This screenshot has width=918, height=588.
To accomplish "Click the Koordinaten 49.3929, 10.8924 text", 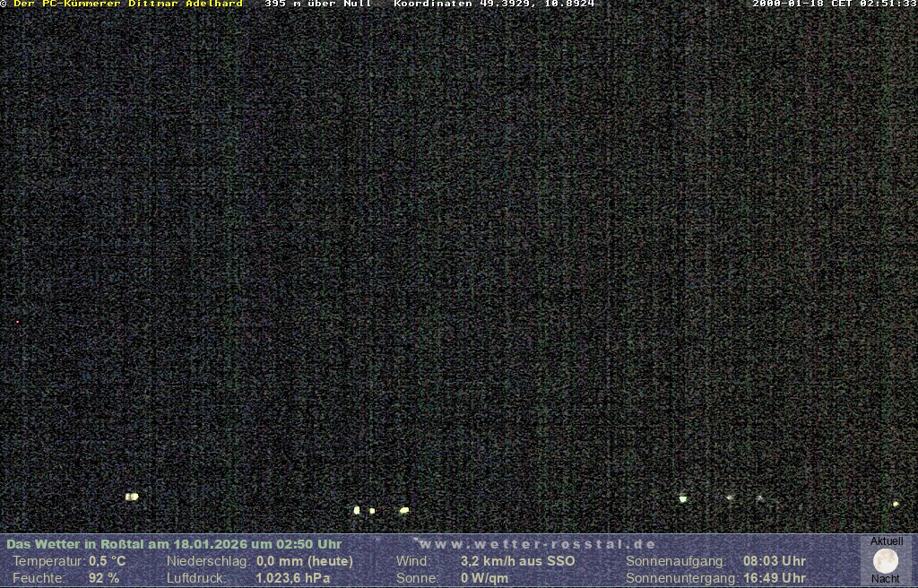I will (494, 4).
